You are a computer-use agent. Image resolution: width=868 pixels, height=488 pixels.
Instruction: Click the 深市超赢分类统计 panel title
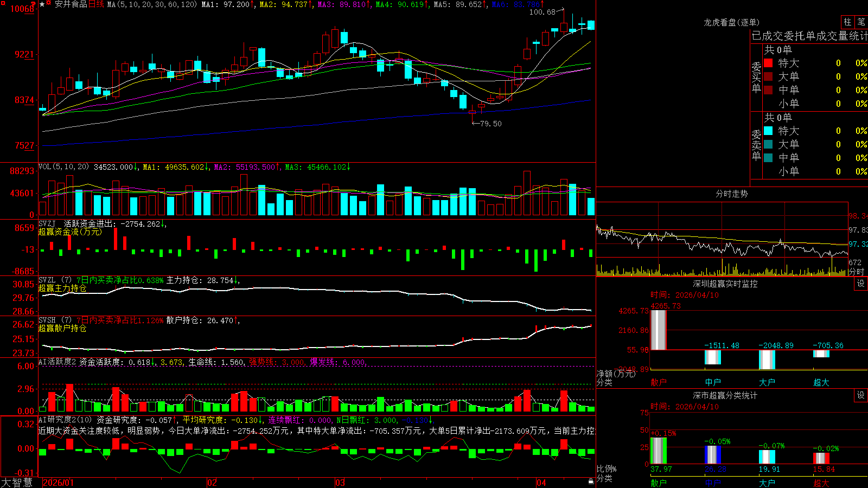725,395
